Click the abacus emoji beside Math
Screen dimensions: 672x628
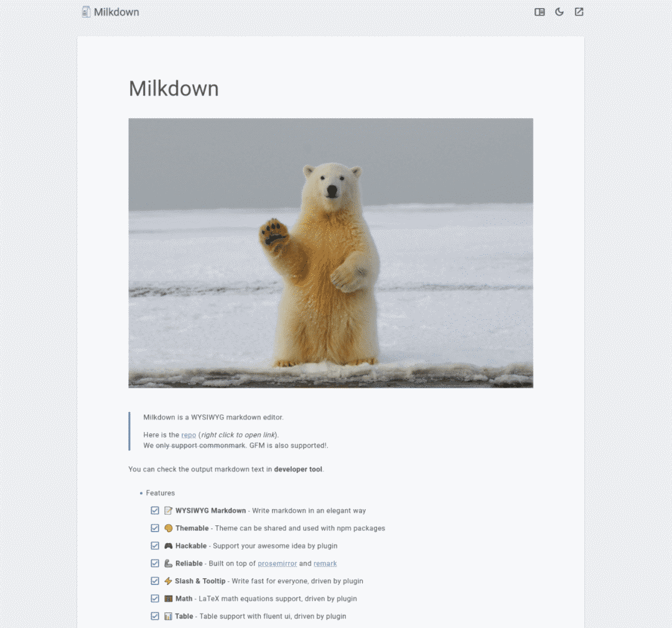pyautogui.click(x=169, y=598)
